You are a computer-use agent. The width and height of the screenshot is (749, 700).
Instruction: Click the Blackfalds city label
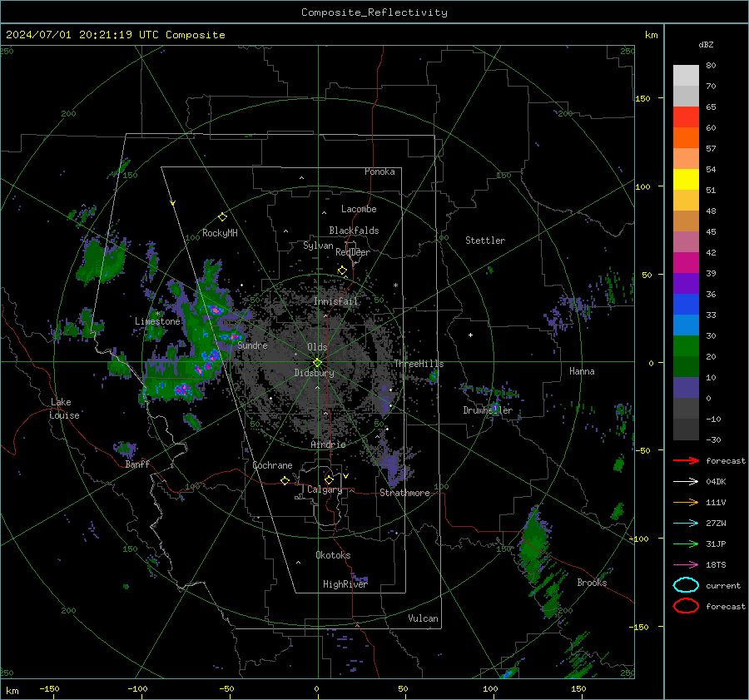(x=354, y=231)
